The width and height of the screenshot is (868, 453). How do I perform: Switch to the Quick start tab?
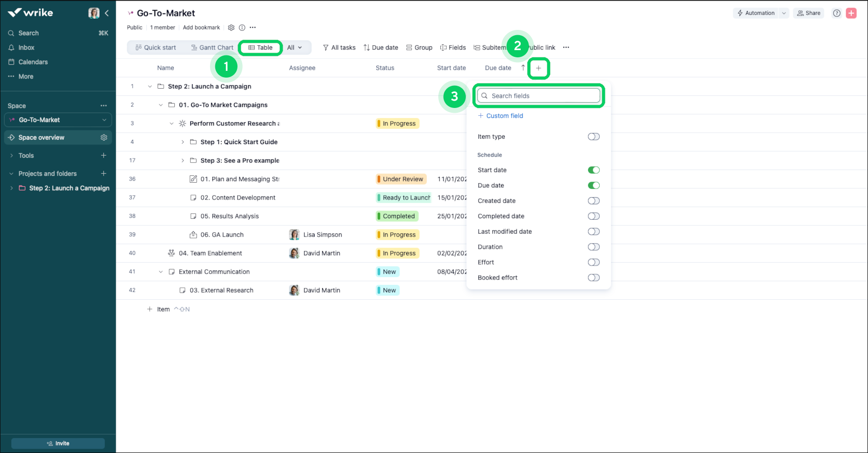[156, 48]
